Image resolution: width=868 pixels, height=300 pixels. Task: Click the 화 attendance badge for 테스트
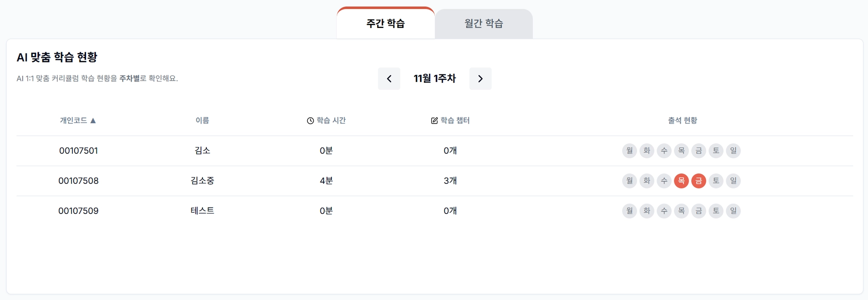[x=647, y=211]
